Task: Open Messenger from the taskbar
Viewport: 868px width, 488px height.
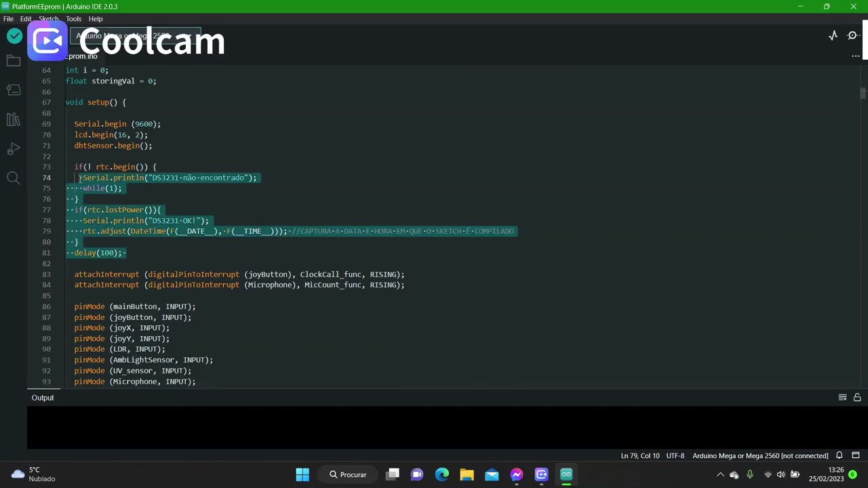Action: pyautogui.click(x=517, y=474)
